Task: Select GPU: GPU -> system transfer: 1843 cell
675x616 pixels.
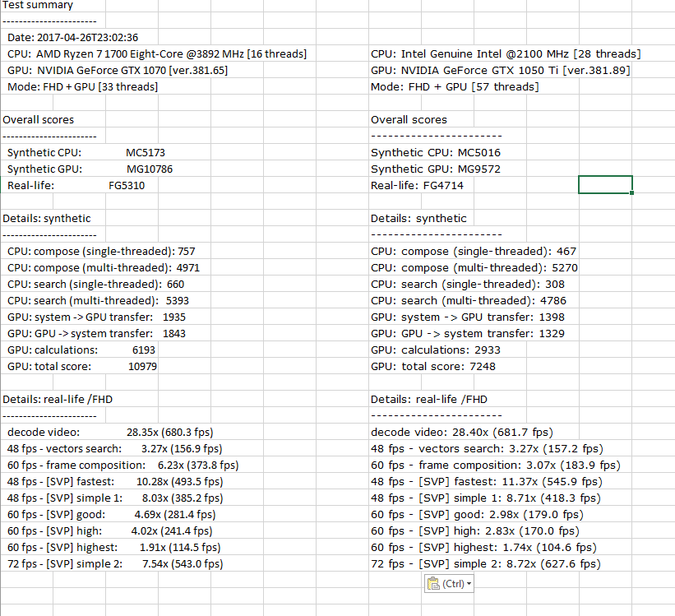Action: click(x=96, y=333)
